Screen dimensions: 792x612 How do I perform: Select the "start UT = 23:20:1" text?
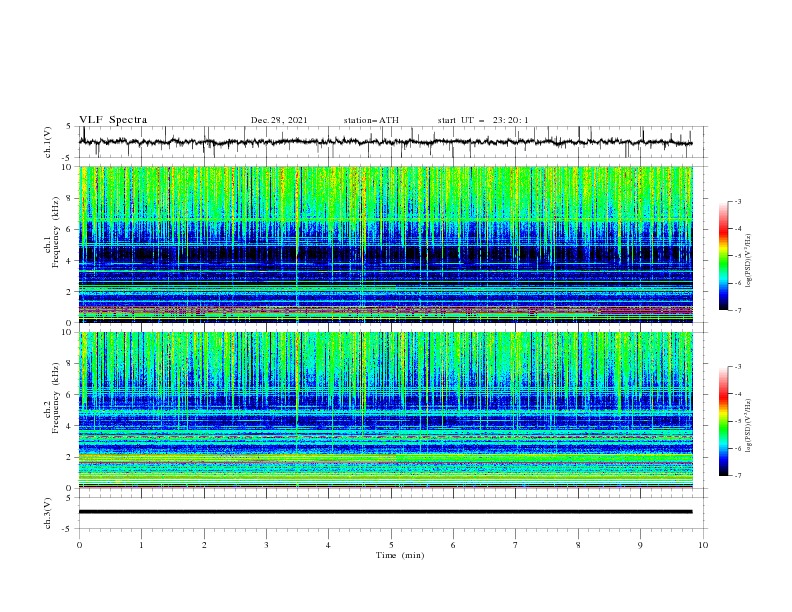click(x=483, y=120)
